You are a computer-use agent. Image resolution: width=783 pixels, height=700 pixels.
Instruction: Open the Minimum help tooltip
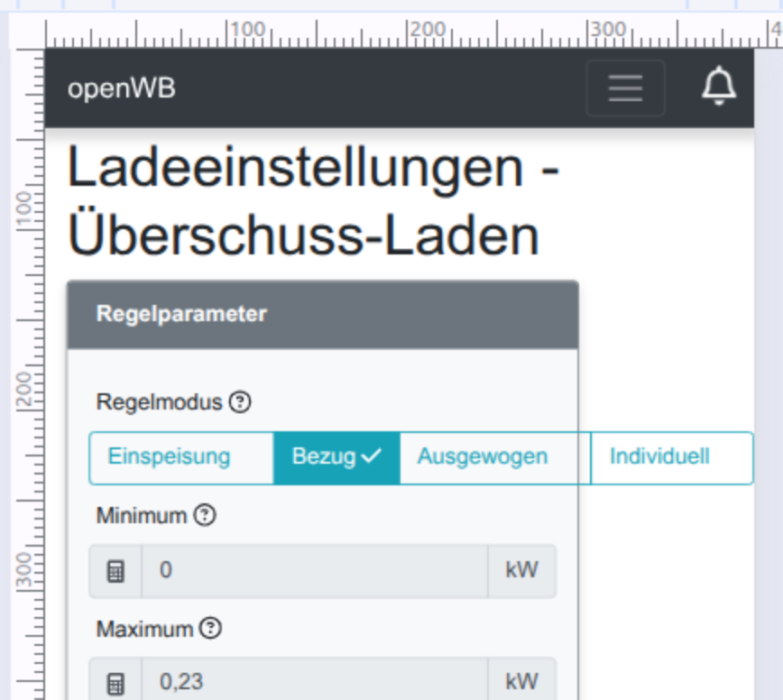(206, 515)
